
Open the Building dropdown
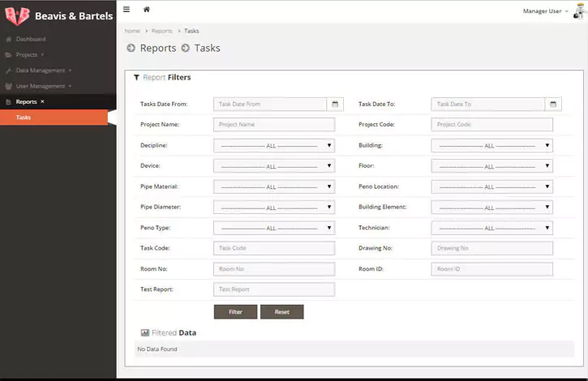point(491,145)
